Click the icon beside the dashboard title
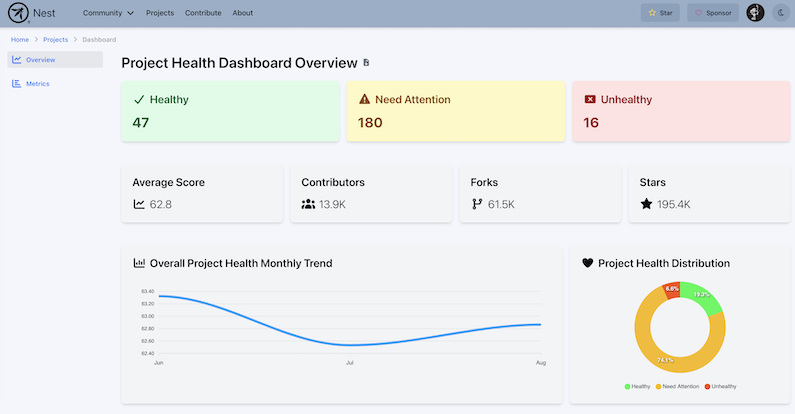Viewport: 795px width, 414px height. click(366, 63)
